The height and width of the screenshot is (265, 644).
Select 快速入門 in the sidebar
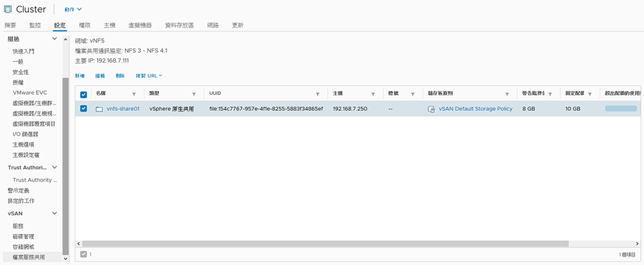pyautogui.click(x=23, y=52)
